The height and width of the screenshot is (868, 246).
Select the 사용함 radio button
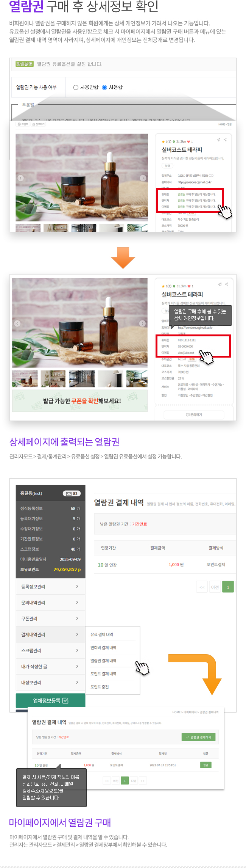pos(104,87)
